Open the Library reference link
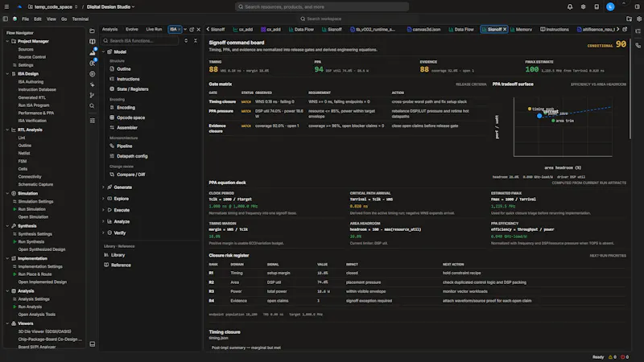This screenshot has height=362, width=644. pyautogui.click(x=118, y=255)
